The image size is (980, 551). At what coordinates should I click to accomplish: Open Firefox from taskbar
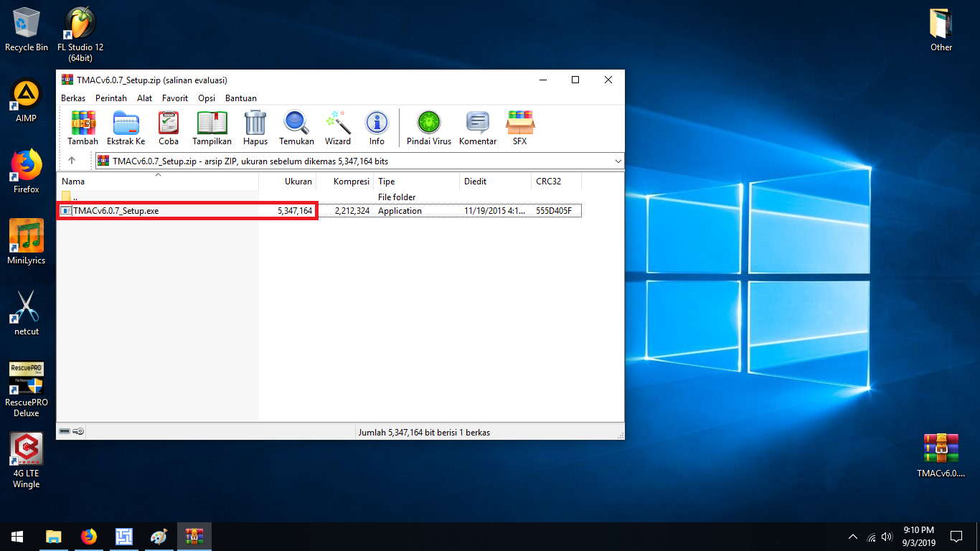[89, 537]
